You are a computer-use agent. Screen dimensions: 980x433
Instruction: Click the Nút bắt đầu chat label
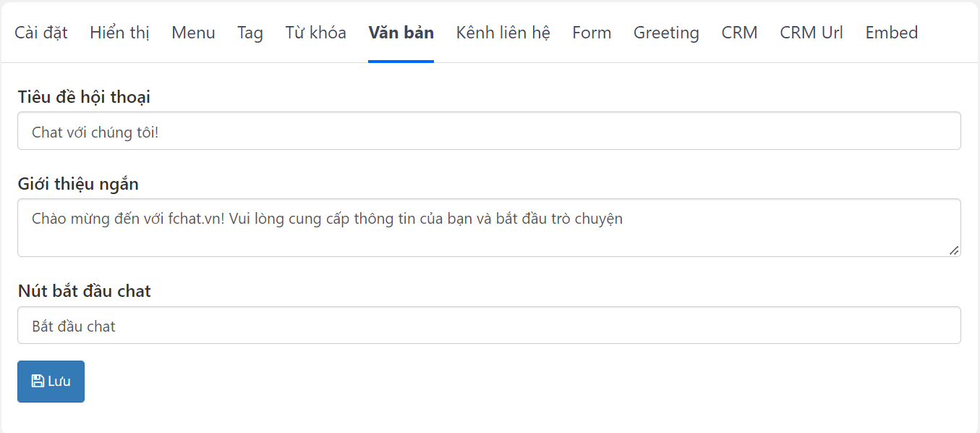pyautogui.click(x=84, y=291)
